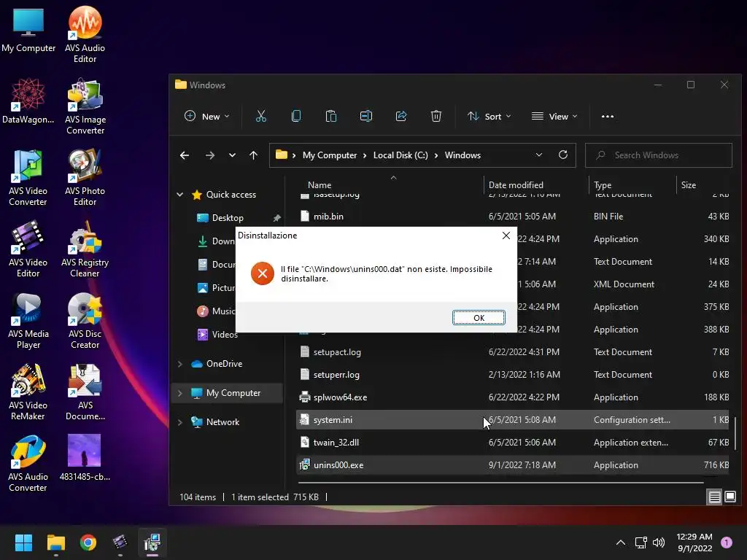Open AVS Audio Converter shortcut
Viewport: 747px width, 560px height.
pos(28,463)
